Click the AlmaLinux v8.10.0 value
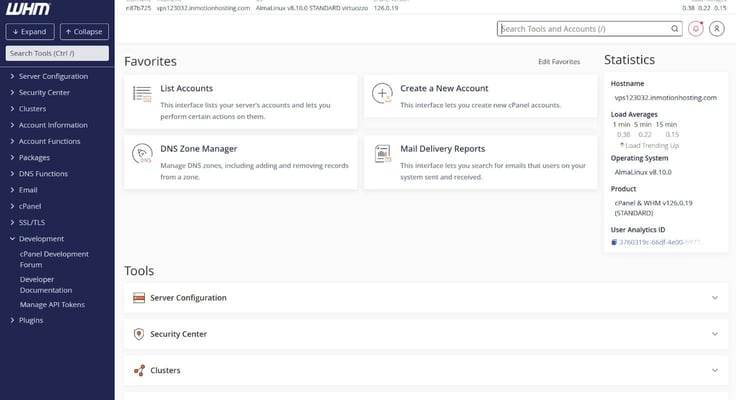 [x=643, y=172]
